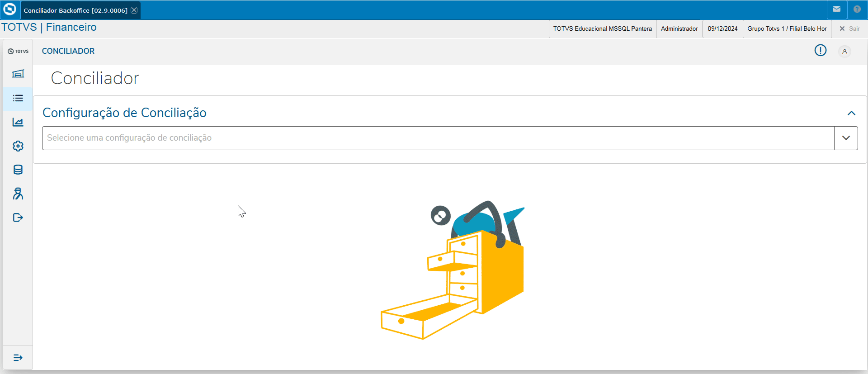Click the CONCILIADOR breadcrumb text
The height and width of the screenshot is (374, 868).
tap(68, 51)
